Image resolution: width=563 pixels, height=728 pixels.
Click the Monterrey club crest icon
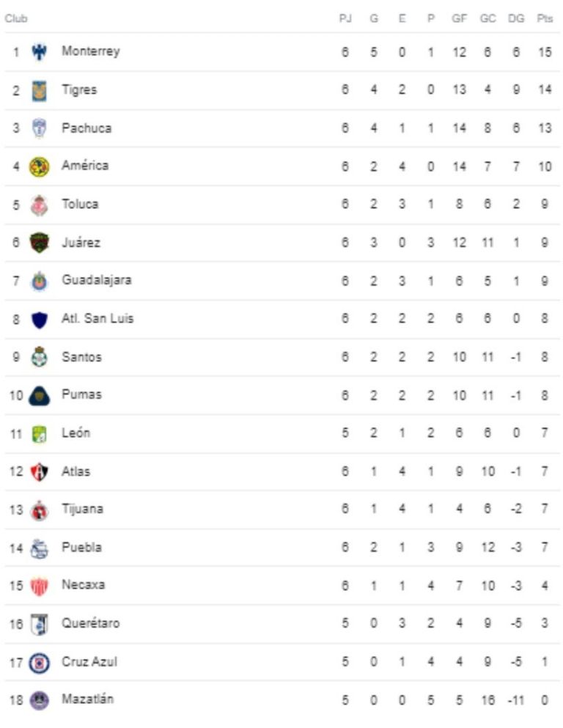(x=39, y=51)
